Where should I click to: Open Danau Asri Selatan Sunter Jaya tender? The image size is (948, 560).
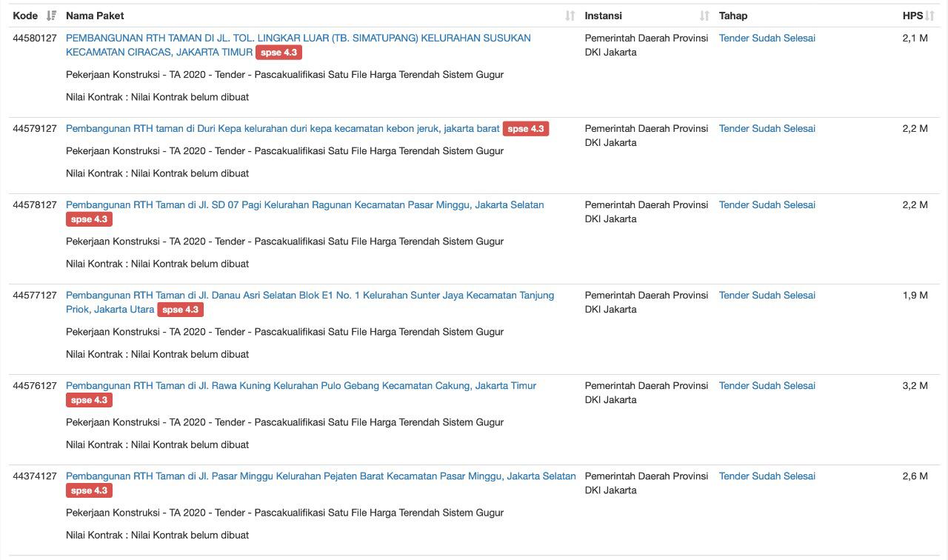(x=310, y=296)
